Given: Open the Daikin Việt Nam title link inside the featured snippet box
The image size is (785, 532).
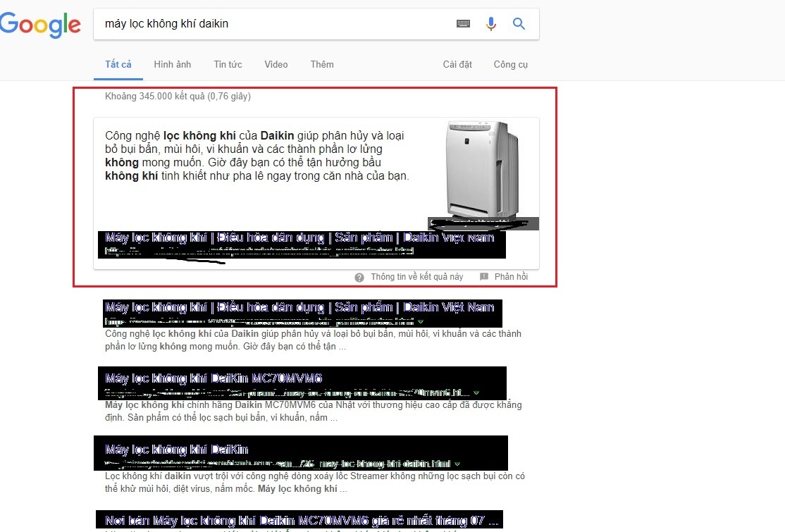Looking at the screenshot, I should (299, 237).
